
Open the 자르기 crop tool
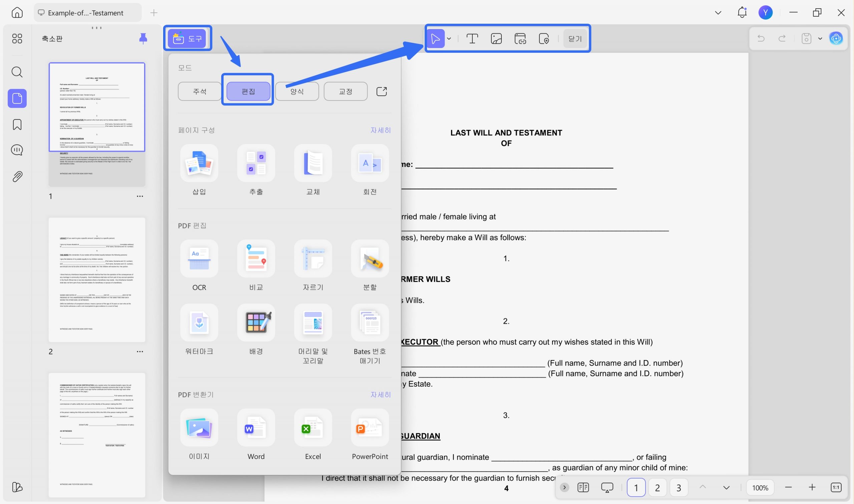[313, 266]
